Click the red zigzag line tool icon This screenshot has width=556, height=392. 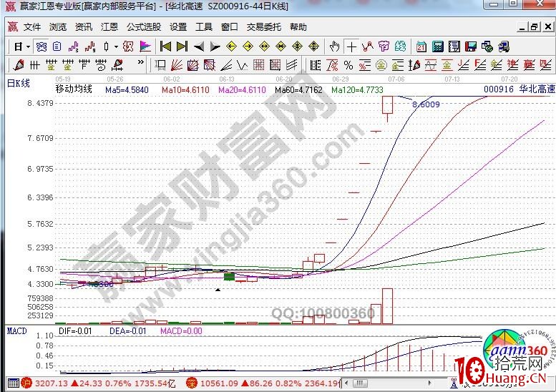(x=368, y=46)
